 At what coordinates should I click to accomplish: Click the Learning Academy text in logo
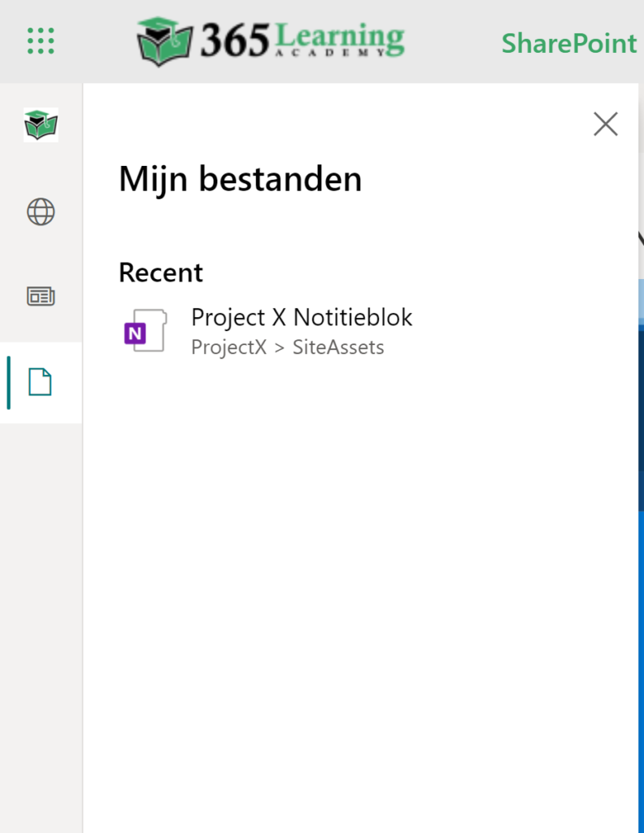339,39
